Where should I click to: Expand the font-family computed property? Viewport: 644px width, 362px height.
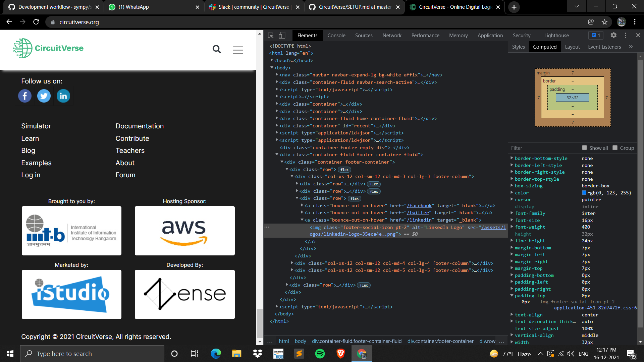click(x=512, y=213)
